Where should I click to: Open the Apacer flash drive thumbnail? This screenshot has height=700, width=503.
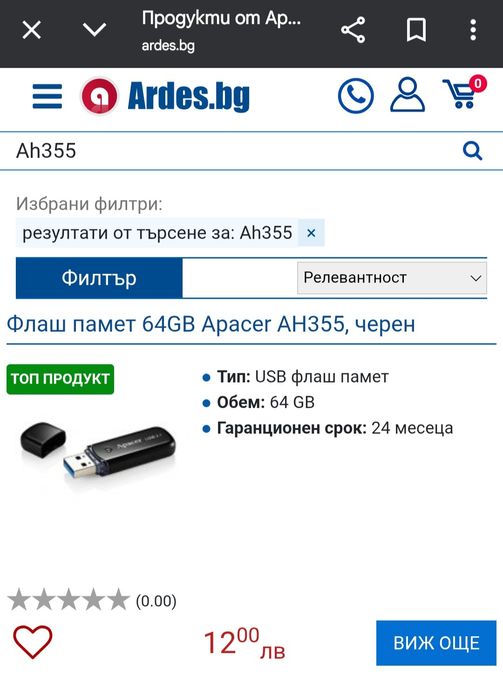pyautogui.click(x=98, y=453)
